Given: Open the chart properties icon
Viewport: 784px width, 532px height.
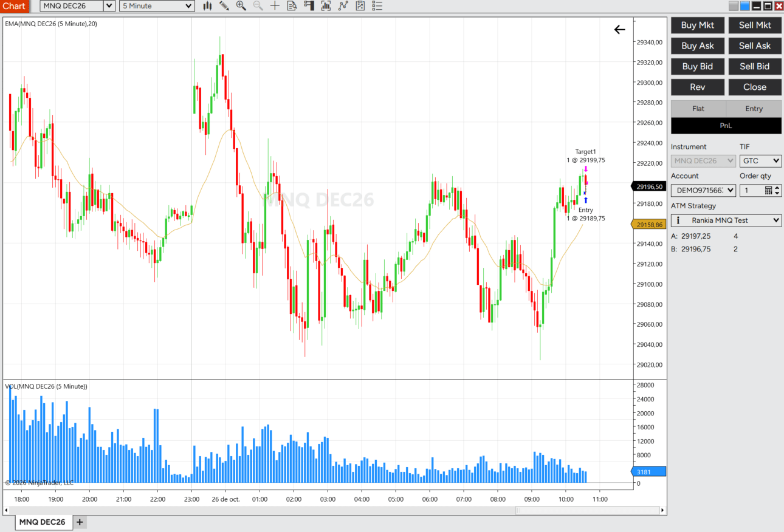Looking at the screenshot, I should click(x=360, y=6).
